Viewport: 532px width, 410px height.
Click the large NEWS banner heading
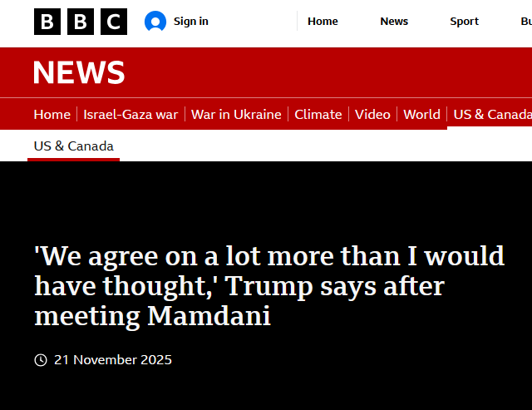(79, 73)
